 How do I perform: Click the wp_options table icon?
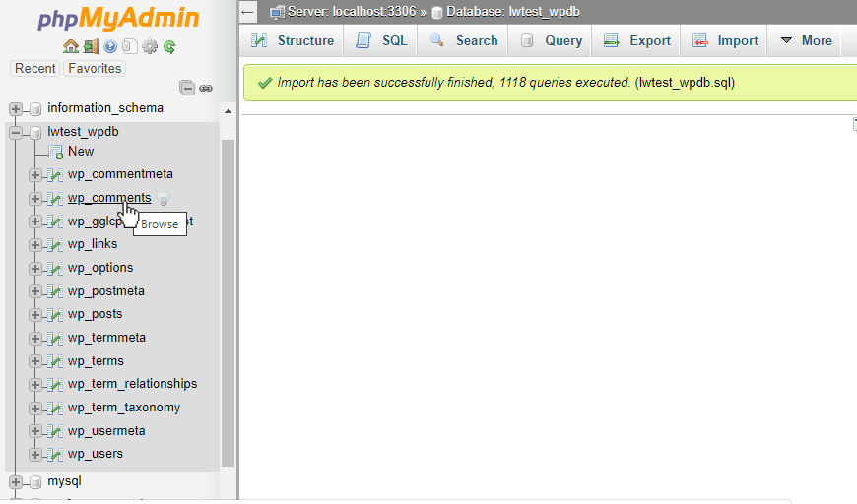54,268
